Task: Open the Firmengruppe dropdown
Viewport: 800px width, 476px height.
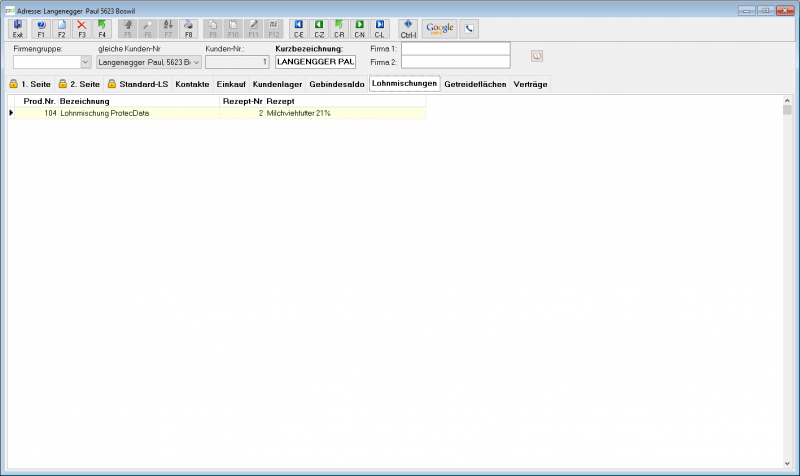Action: (85, 62)
